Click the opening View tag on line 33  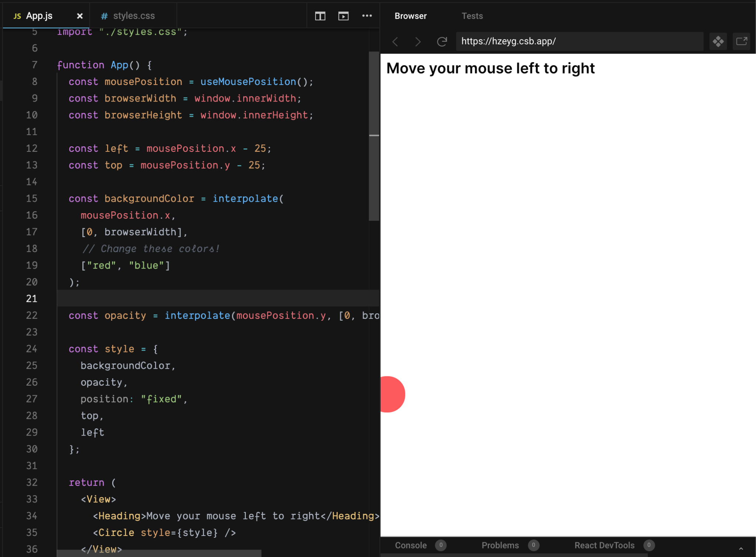[x=99, y=499]
